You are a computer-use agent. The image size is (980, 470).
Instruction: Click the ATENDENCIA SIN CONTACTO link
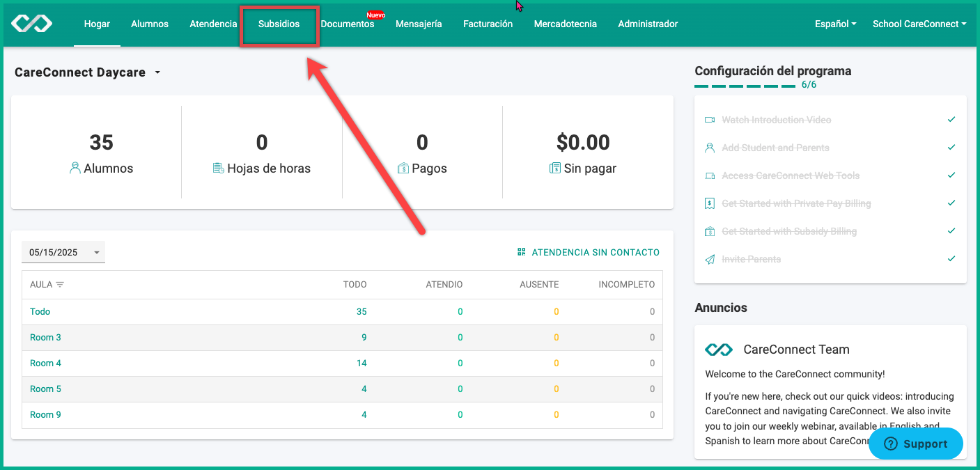pos(589,252)
